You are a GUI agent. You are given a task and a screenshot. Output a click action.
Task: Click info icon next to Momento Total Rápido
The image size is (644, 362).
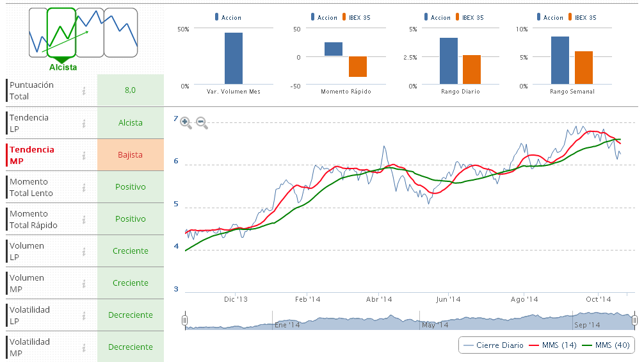84,219
